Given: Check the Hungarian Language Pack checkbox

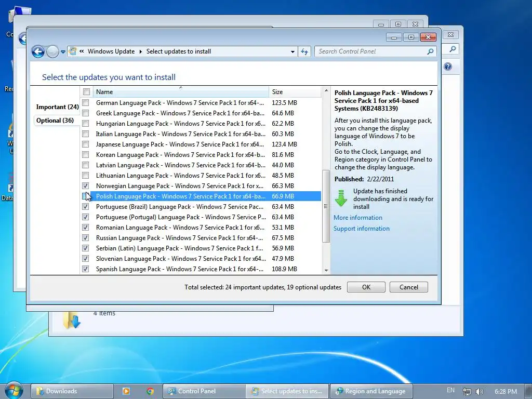Looking at the screenshot, I should (86, 124).
